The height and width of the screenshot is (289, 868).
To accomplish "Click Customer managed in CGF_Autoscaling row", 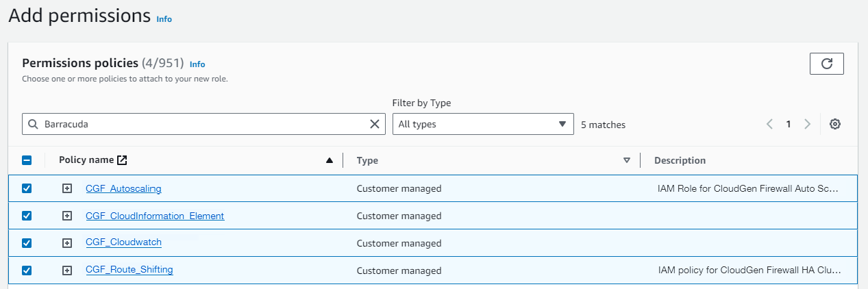I will coord(399,188).
